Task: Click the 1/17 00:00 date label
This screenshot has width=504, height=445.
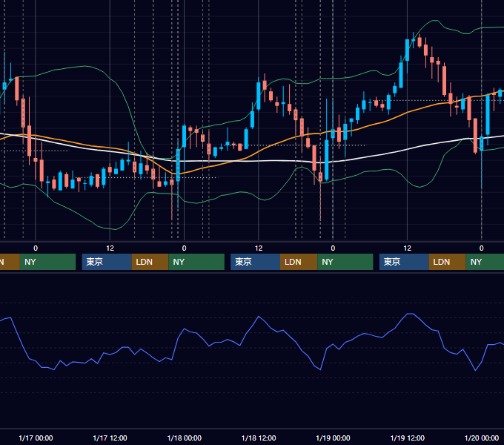Action: point(36,438)
